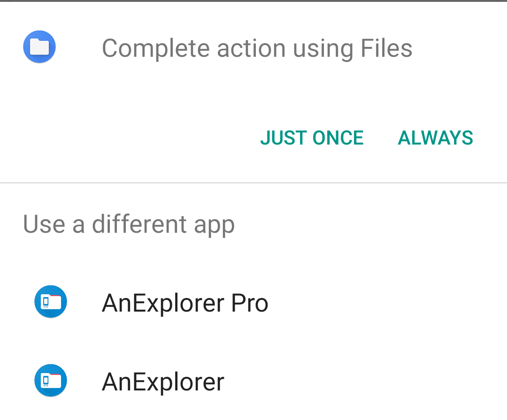The height and width of the screenshot is (420, 507).
Task: Click the word 'Files' in the dialog title
Action: coord(386,48)
